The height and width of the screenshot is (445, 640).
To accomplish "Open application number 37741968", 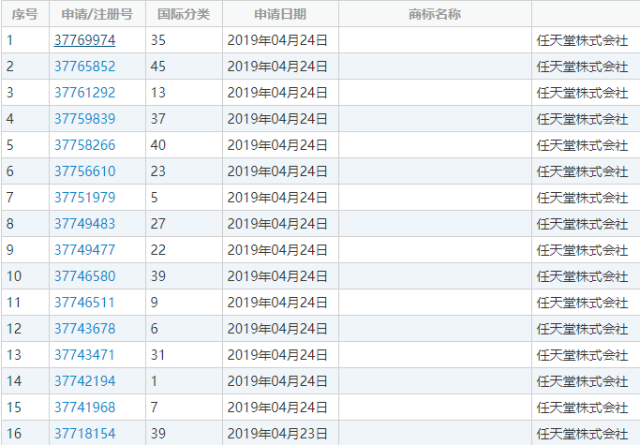I will point(85,407).
